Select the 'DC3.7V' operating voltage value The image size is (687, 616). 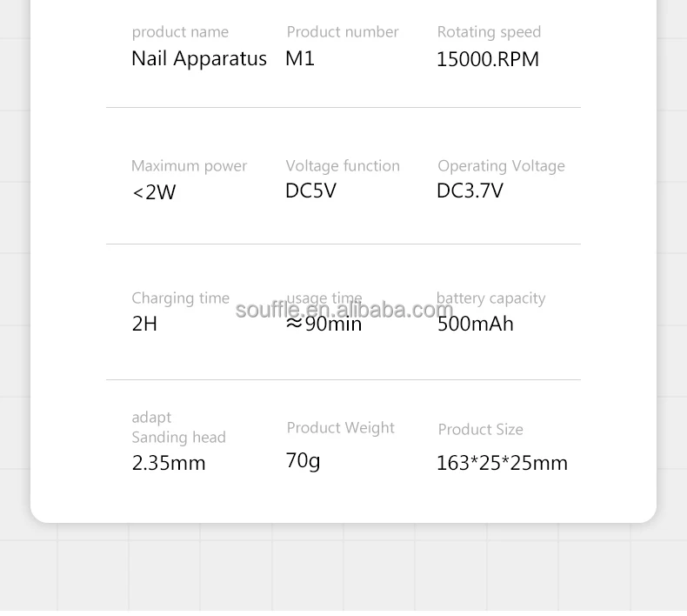click(470, 191)
